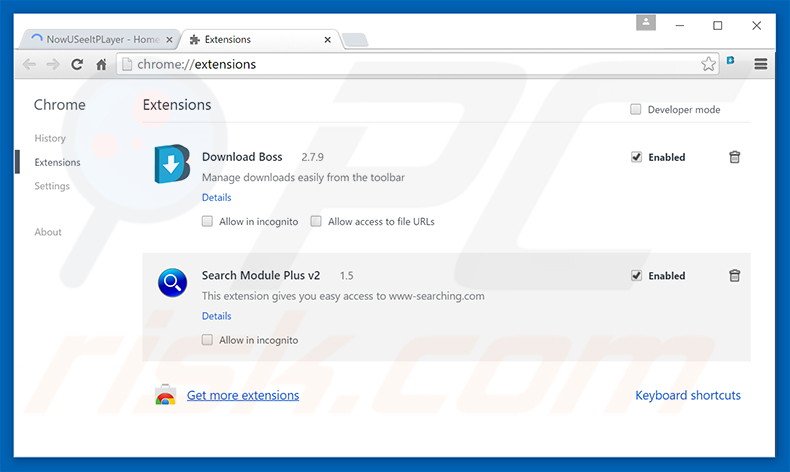Allow Search Module Plus v2 in incognito
This screenshot has width=790, height=472.
click(x=207, y=340)
